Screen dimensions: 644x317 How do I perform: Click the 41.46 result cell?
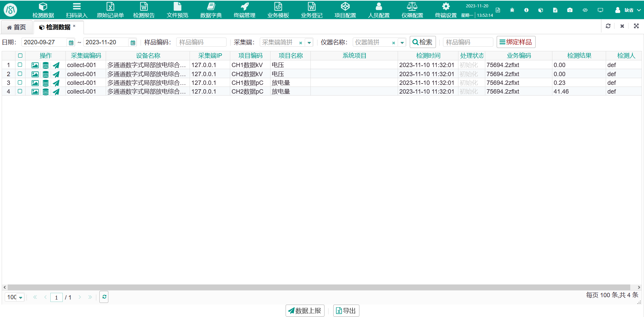579,92
